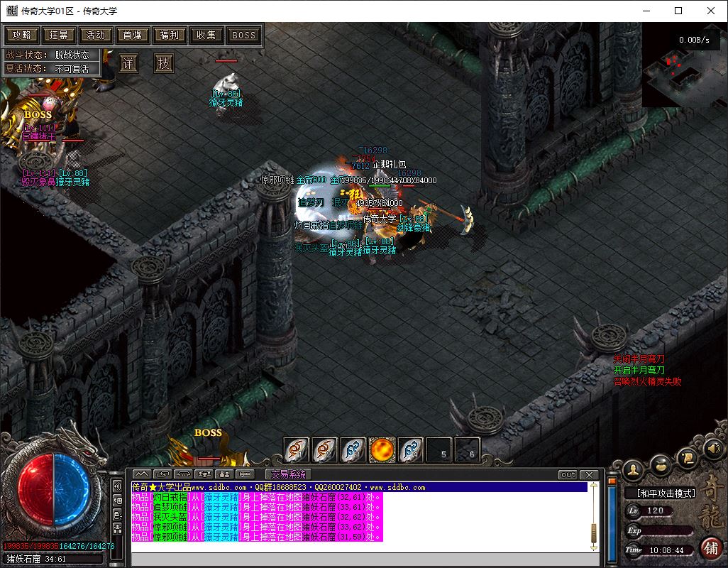Collapse chat panel with up-arrow button

coord(141,474)
